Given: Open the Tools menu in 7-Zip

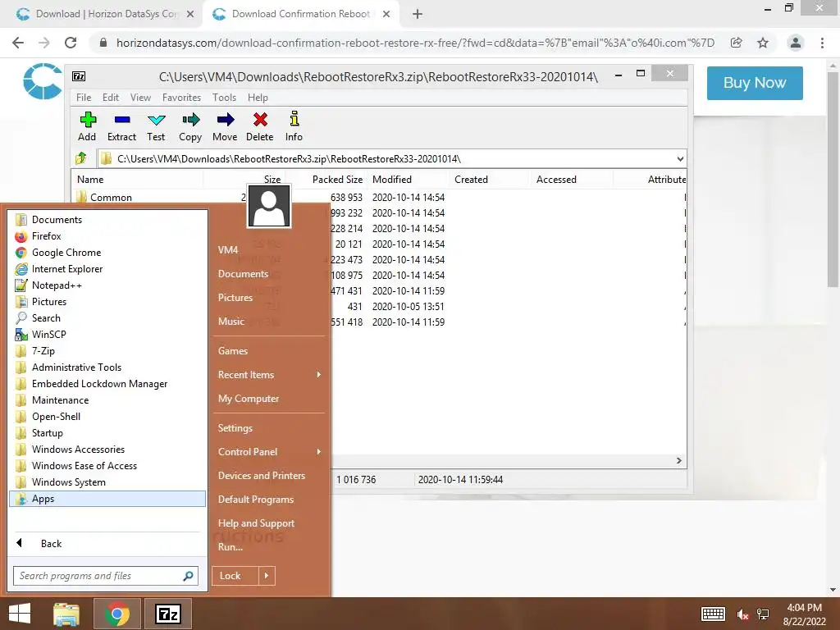Looking at the screenshot, I should point(224,98).
